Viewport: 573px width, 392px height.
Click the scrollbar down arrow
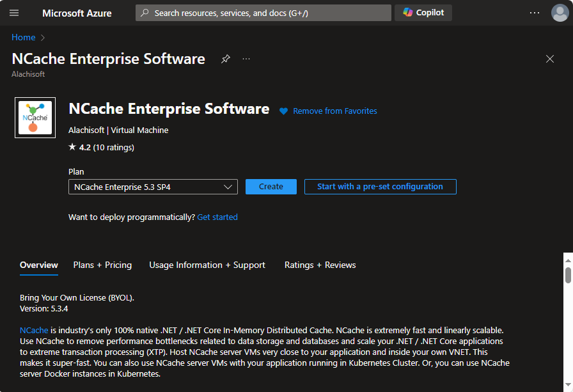[568, 384]
